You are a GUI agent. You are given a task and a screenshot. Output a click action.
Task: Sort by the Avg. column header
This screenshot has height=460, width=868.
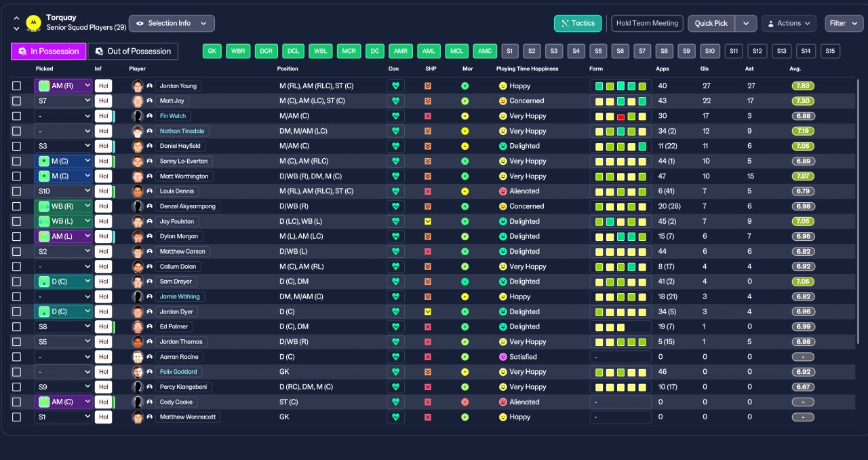pyautogui.click(x=796, y=69)
